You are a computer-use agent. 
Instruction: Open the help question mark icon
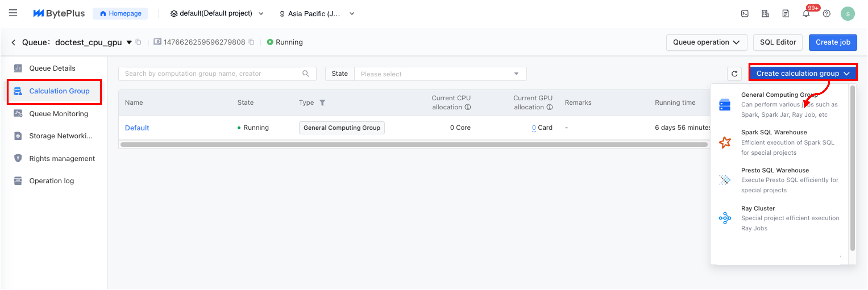[826, 14]
